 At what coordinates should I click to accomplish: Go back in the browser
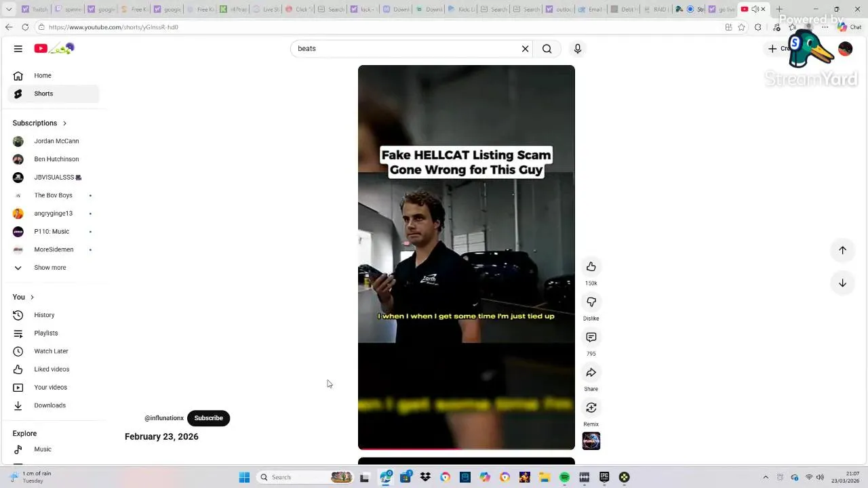point(8,27)
